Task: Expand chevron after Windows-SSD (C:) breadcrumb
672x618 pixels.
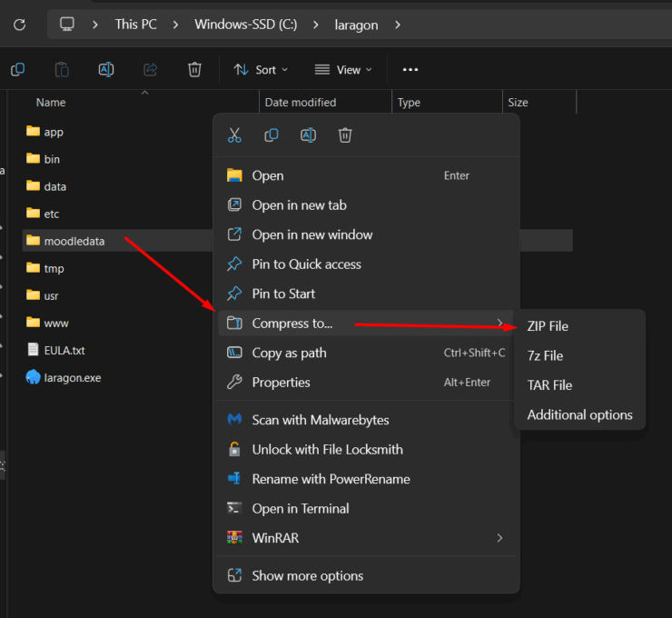Action: click(x=316, y=25)
